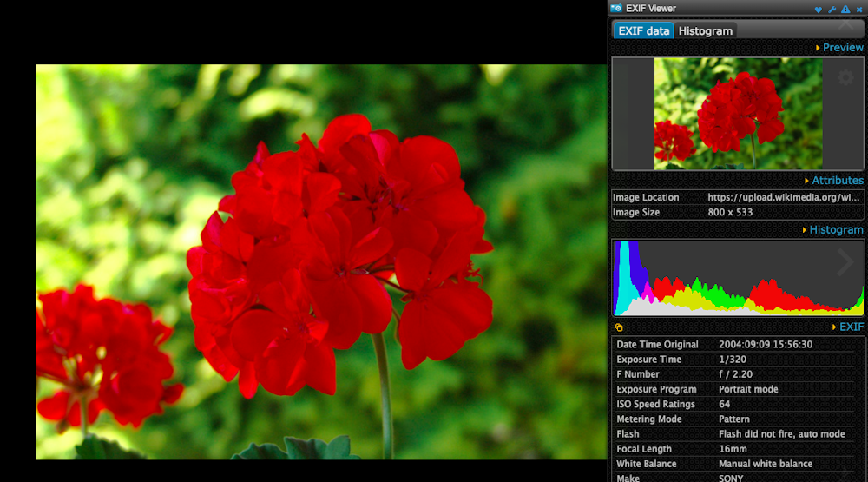
Task: Collapse the EXIF section header
Action: 846,327
